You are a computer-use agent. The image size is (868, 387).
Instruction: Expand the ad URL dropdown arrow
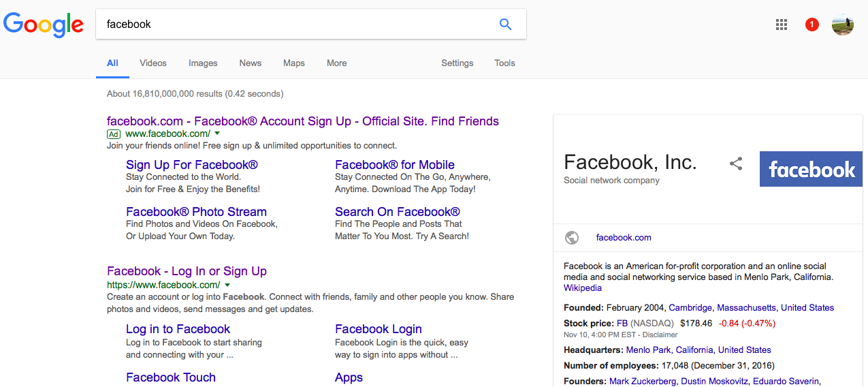[x=217, y=134]
